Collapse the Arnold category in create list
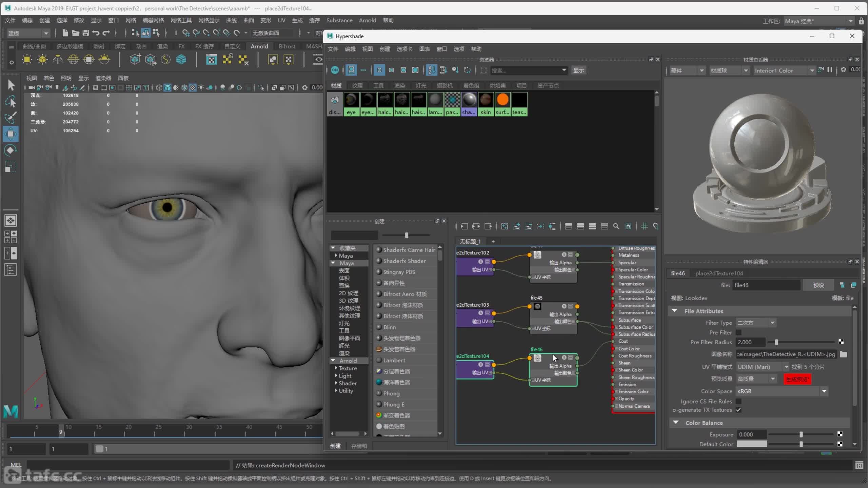Viewport: 868px width, 488px height. tap(333, 361)
